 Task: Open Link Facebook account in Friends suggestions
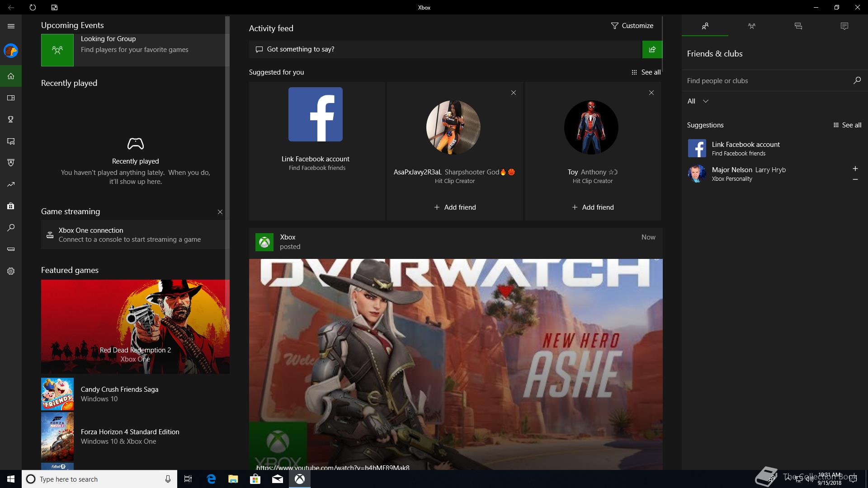tap(775, 148)
